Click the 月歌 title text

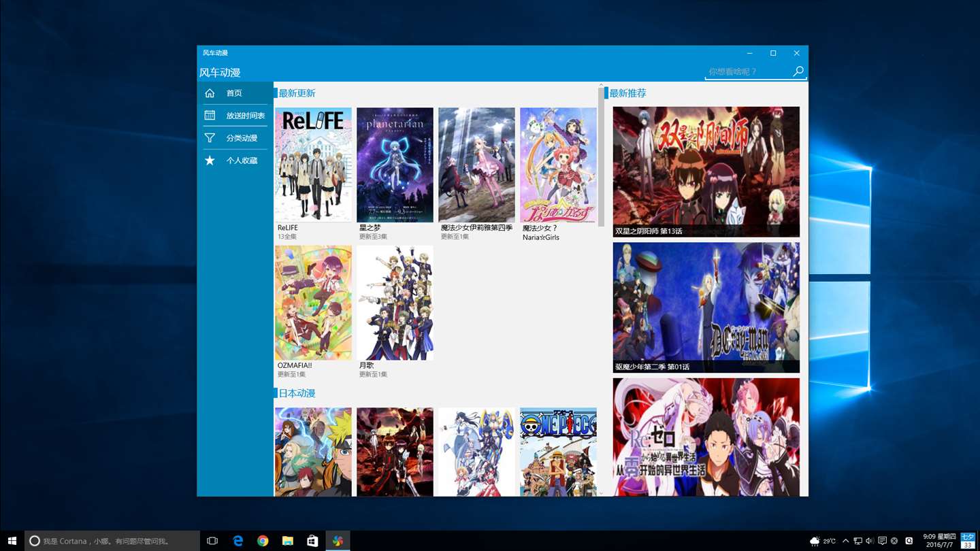pos(366,365)
